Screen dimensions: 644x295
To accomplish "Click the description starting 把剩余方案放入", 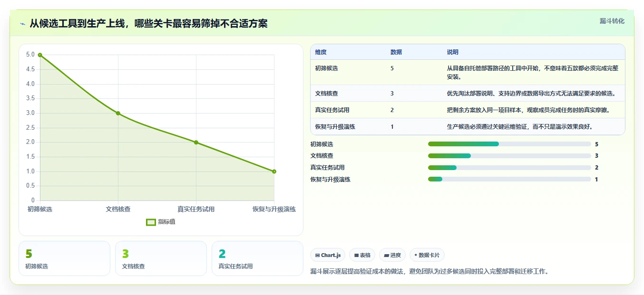I will (x=528, y=110).
